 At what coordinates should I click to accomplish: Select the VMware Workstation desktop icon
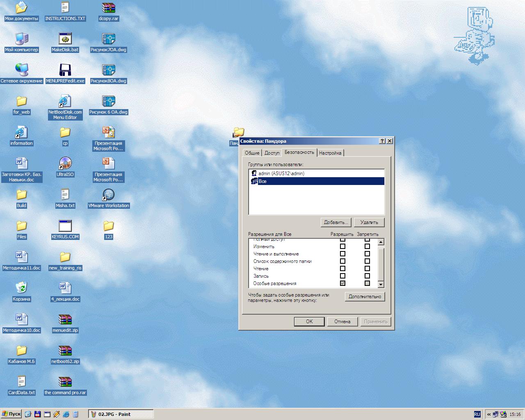click(x=108, y=195)
